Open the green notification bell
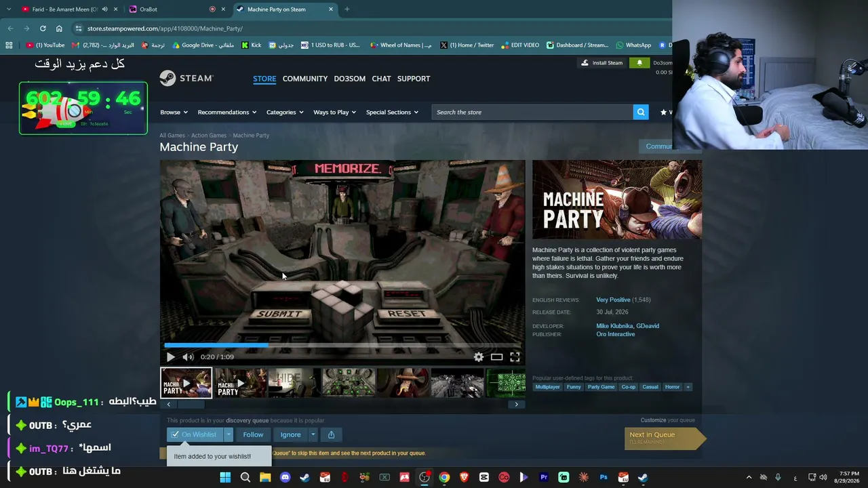Screen dimensions: 868x488 639,63
